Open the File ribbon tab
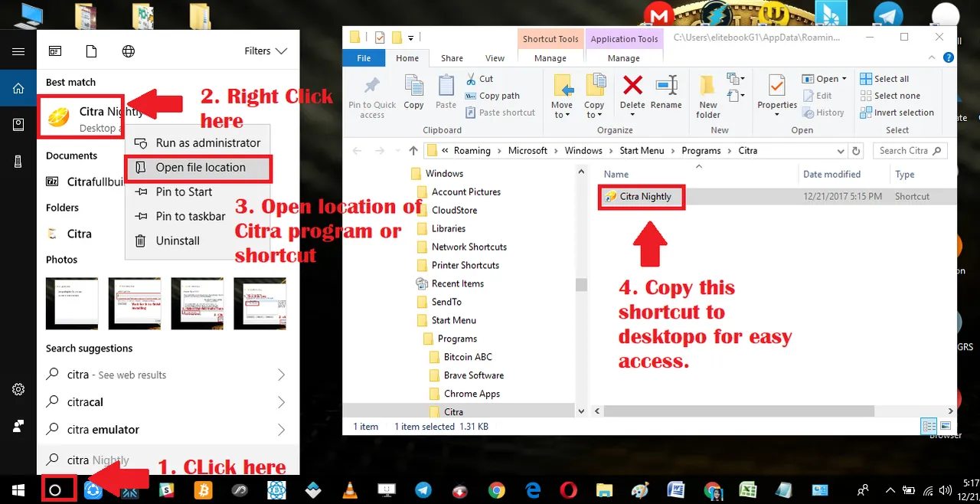The image size is (980, 504). click(x=364, y=58)
